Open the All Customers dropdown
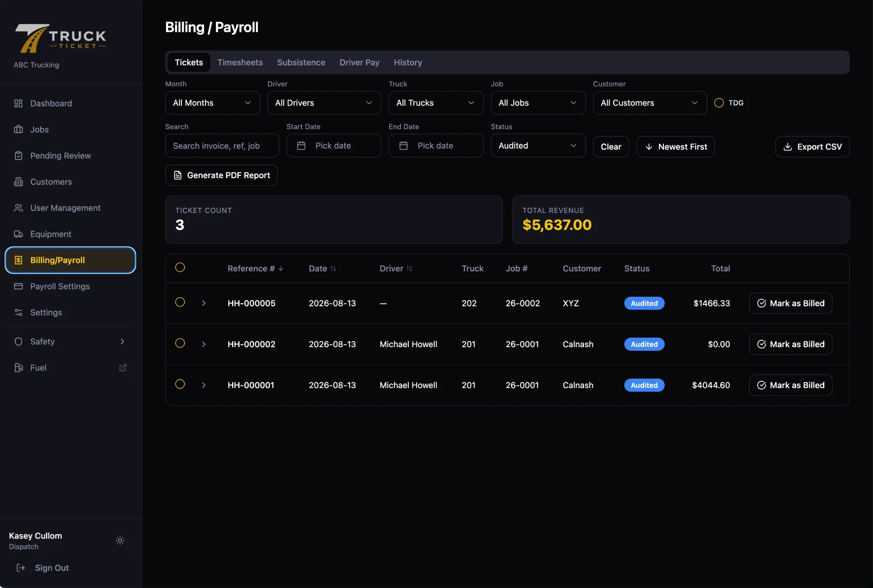 650,103
